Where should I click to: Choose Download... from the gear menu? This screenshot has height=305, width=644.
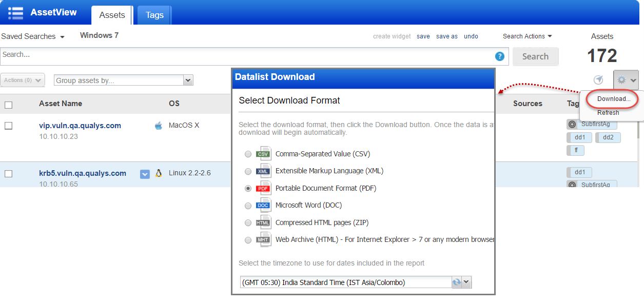614,99
